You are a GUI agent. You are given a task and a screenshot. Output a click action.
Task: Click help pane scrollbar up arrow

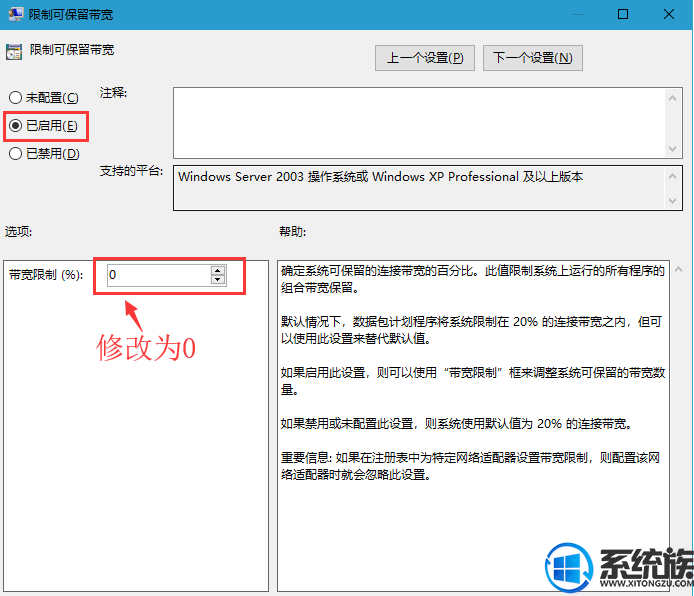pos(678,269)
